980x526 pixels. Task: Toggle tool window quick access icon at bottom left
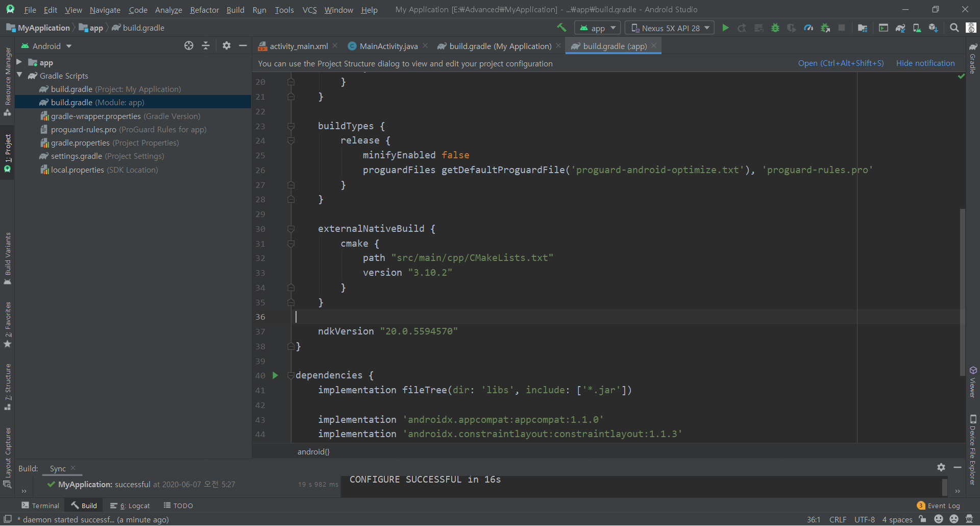pyautogui.click(x=7, y=519)
